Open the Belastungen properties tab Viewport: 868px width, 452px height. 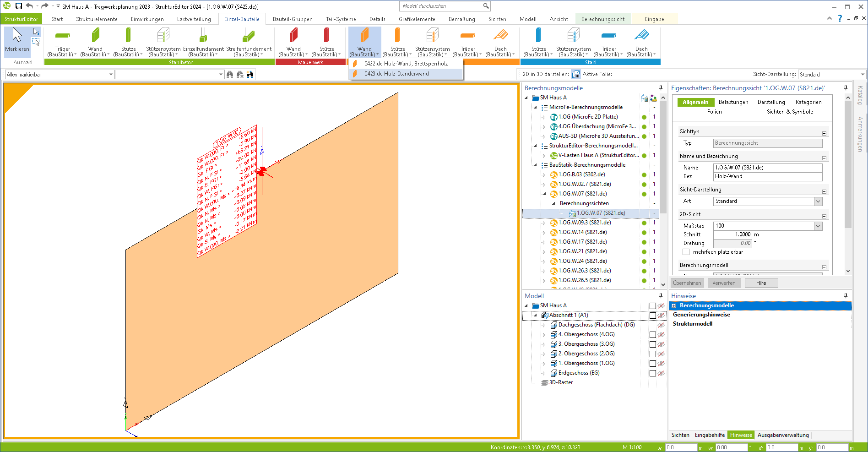[733, 102]
